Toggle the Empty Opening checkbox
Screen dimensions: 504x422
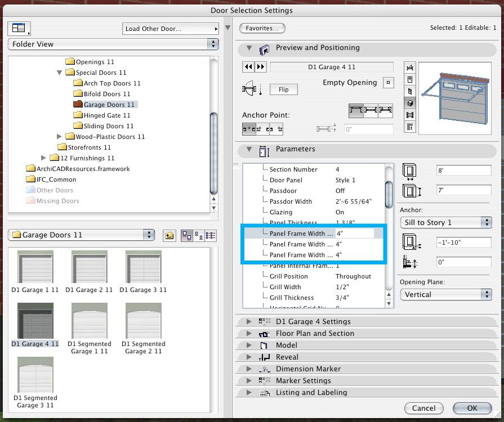click(387, 83)
